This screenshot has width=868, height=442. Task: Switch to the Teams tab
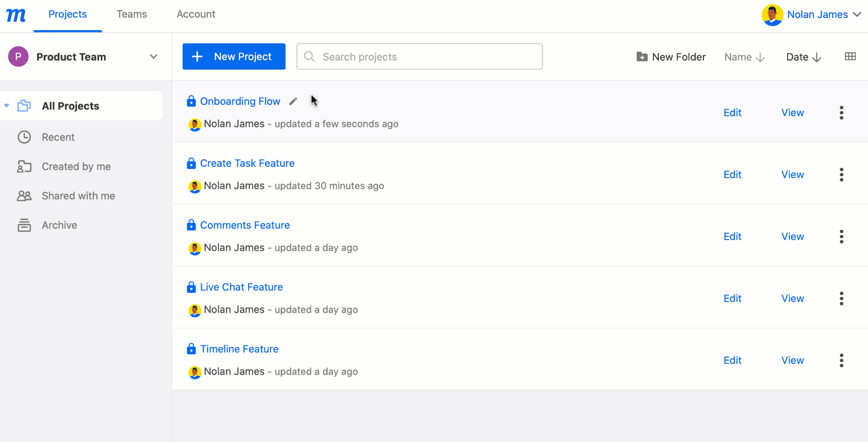coord(132,14)
